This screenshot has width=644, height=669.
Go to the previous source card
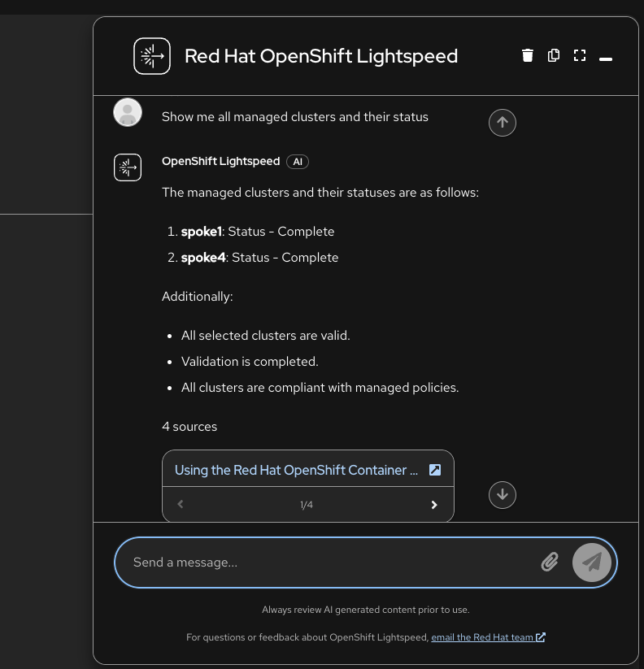click(181, 504)
